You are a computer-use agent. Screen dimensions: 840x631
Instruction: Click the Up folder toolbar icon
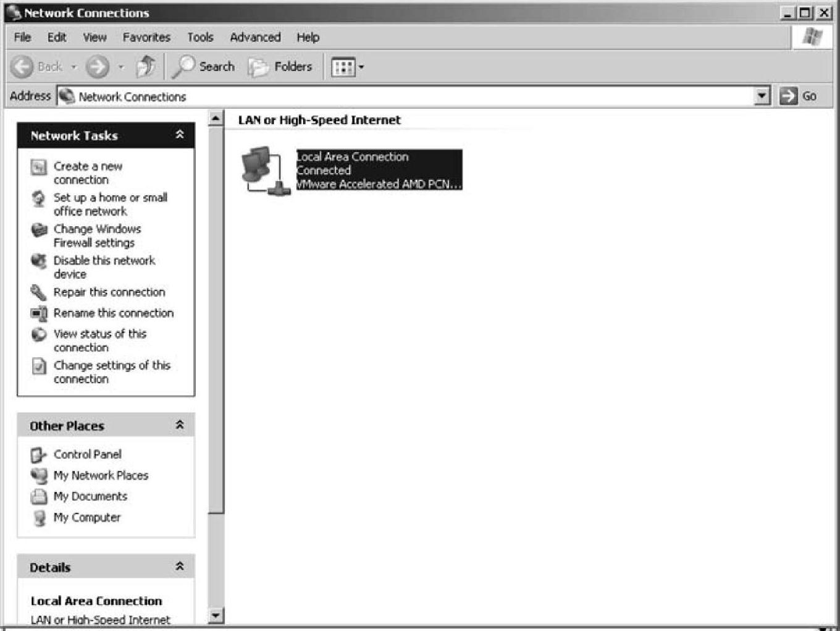coord(146,67)
